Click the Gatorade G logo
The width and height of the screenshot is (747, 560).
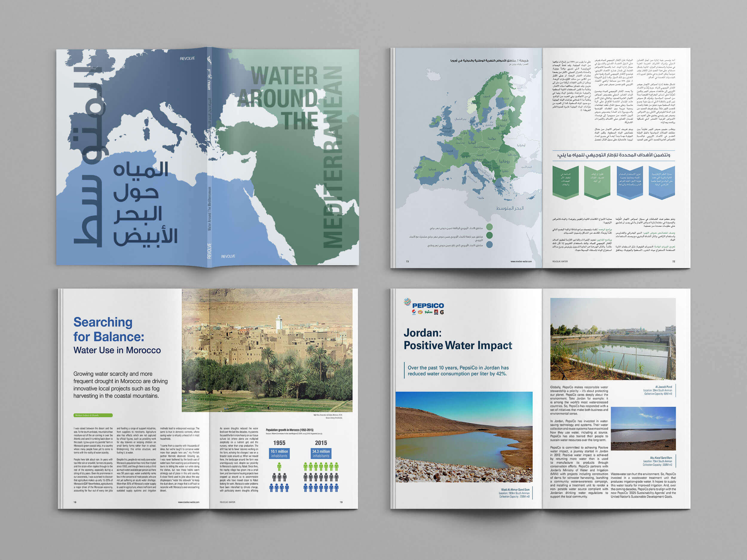pyautogui.click(x=442, y=312)
